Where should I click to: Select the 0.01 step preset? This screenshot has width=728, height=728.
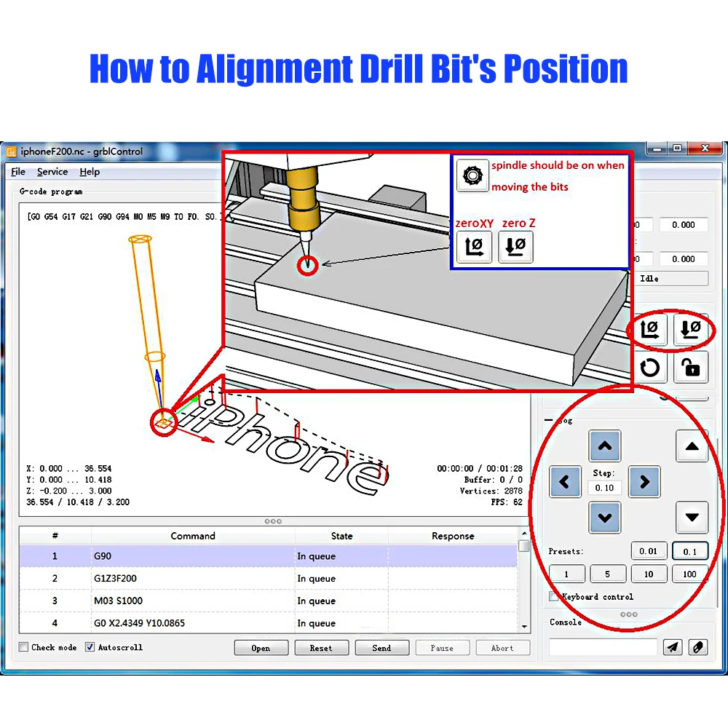(649, 551)
